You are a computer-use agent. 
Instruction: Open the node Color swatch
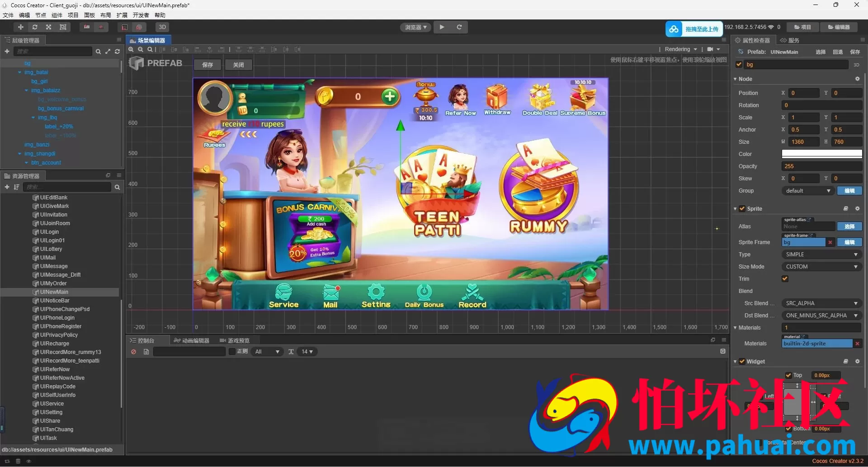pyautogui.click(x=821, y=154)
